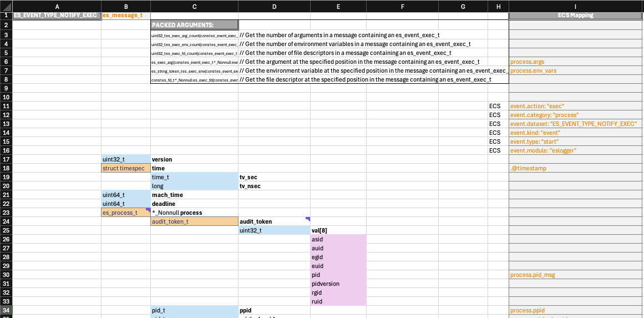Select the euid cell

click(x=338, y=266)
